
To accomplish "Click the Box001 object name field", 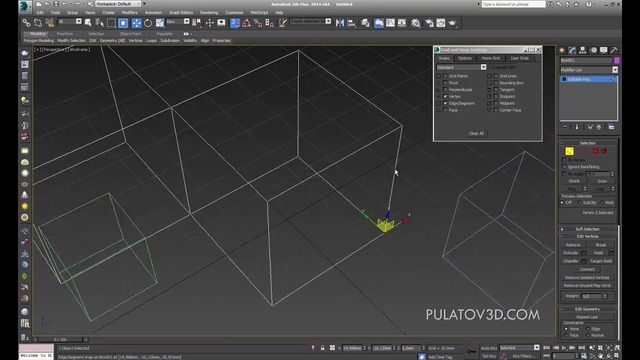I will tap(586, 60).
